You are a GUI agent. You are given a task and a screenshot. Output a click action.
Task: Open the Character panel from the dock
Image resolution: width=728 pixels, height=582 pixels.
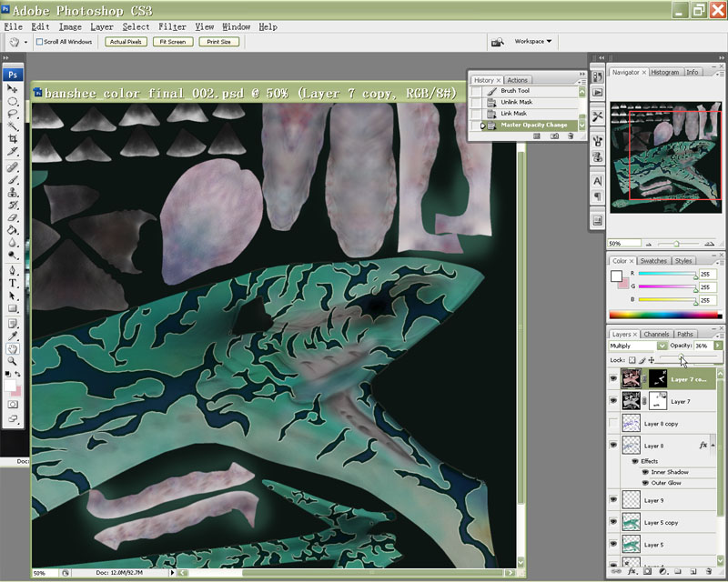coord(598,181)
